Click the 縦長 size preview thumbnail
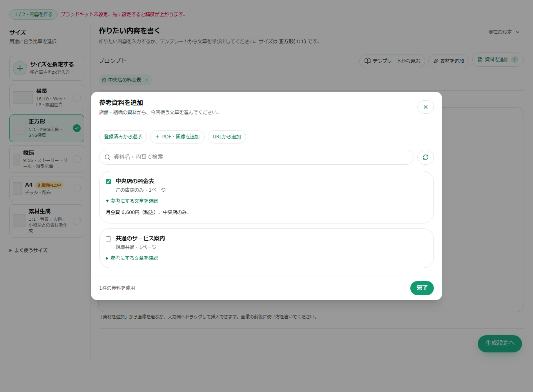Viewport: 533px width, 392px height. (x=16, y=159)
